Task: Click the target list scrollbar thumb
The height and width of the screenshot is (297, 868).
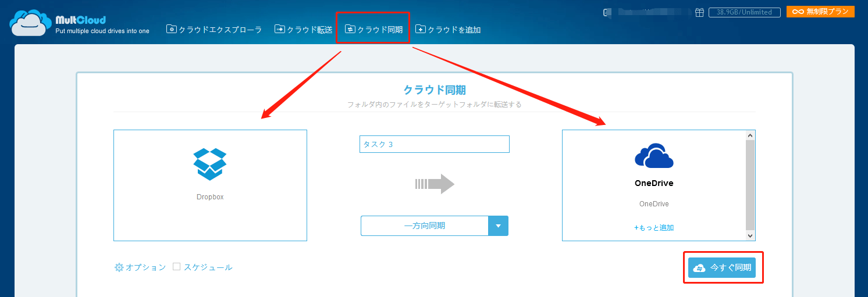Action: 750,185
